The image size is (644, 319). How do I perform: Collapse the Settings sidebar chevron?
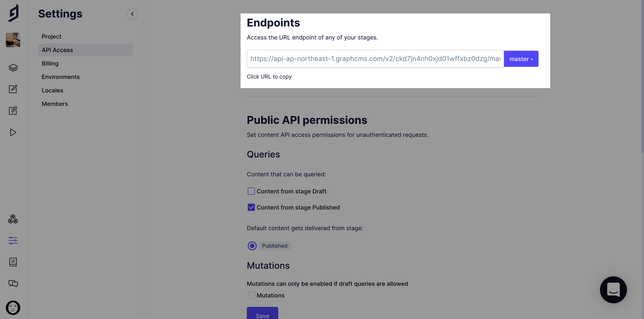tap(132, 14)
